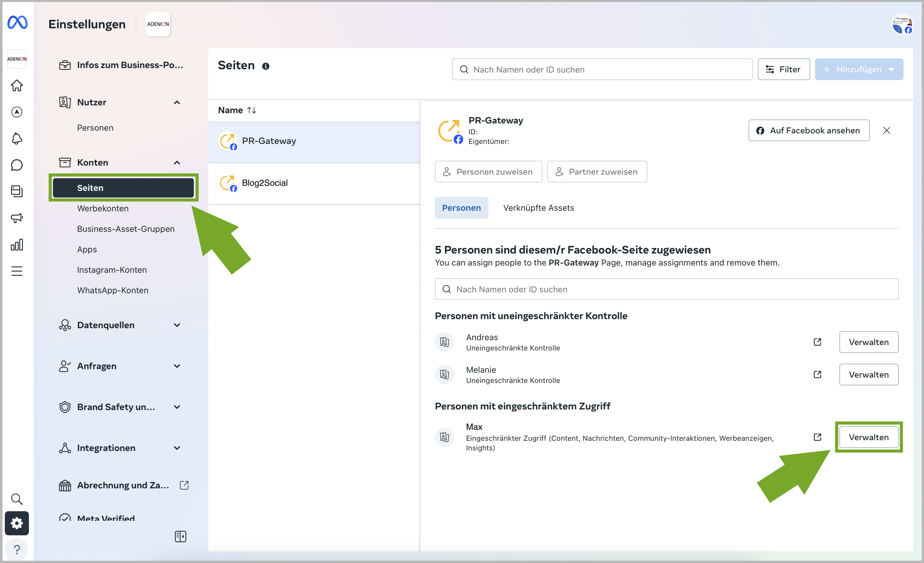Open Andreas's profile external link icon
Viewport: 924px width, 563px height.
[817, 342]
